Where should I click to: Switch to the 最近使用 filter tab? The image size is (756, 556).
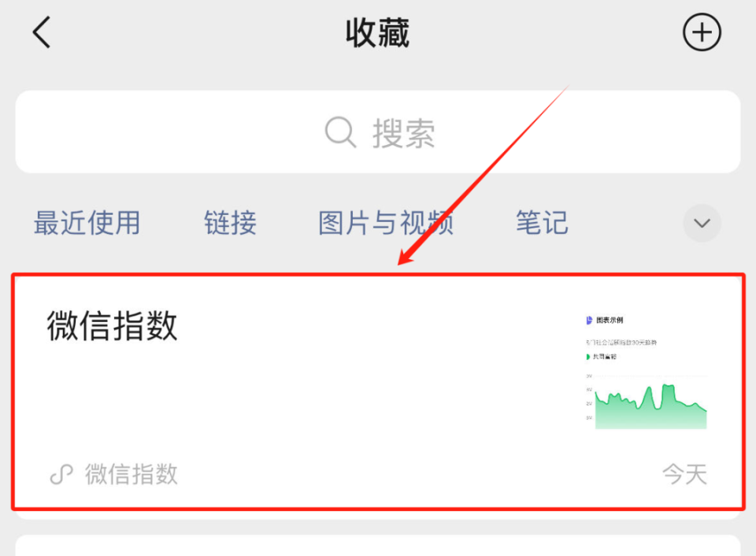tap(87, 223)
